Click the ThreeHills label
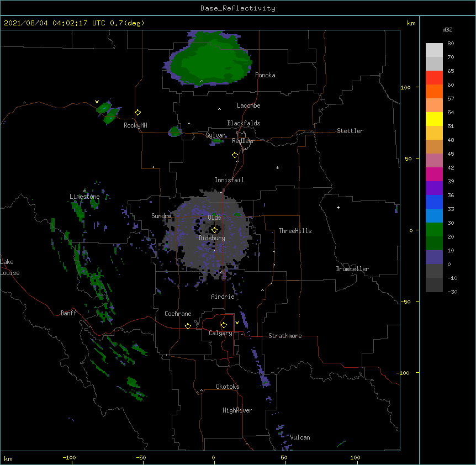Image resolution: width=476 pixels, height=465 pixels. click(295, 231)
